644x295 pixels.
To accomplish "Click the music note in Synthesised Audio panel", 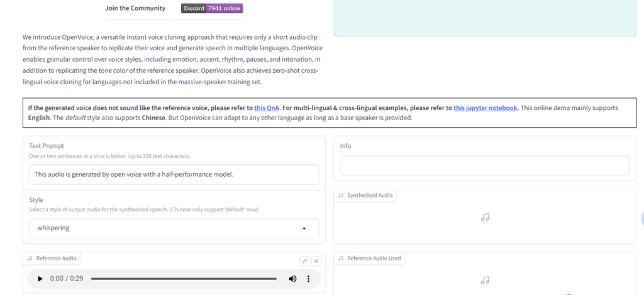I will point(485,218).
